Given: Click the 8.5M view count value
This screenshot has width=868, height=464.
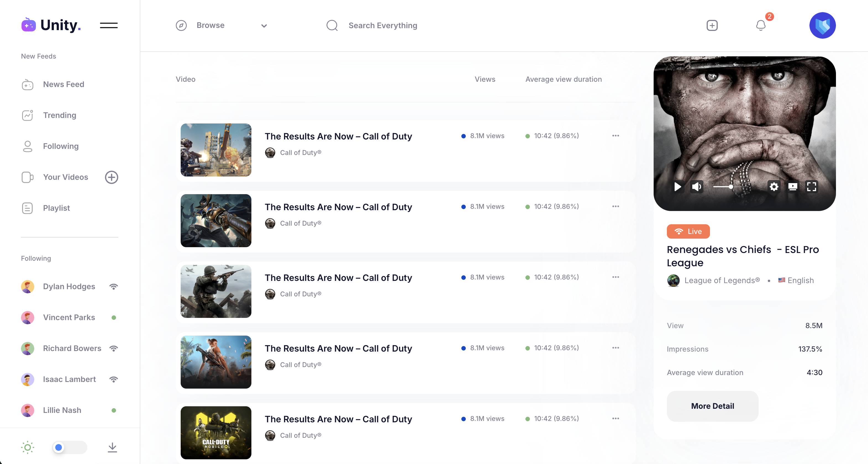Looking at the screenshot, I should tap(814, 326).
